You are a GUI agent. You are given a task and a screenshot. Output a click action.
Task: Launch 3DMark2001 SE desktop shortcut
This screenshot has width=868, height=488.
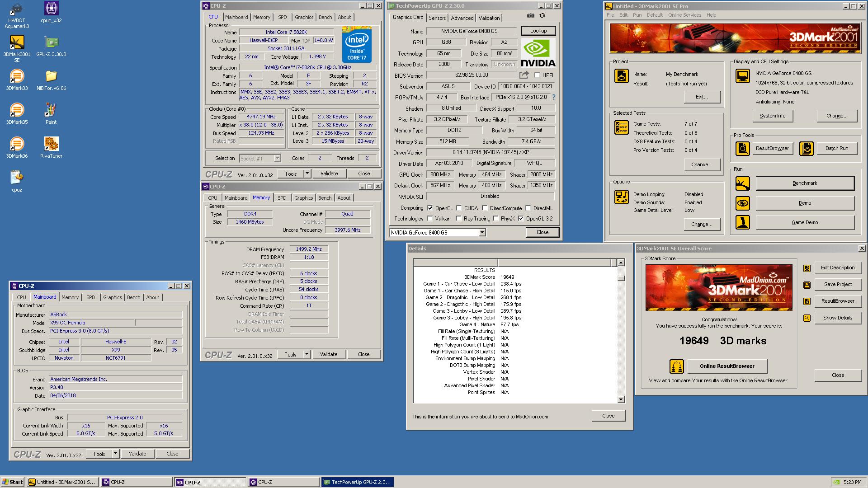pos(17,48)
